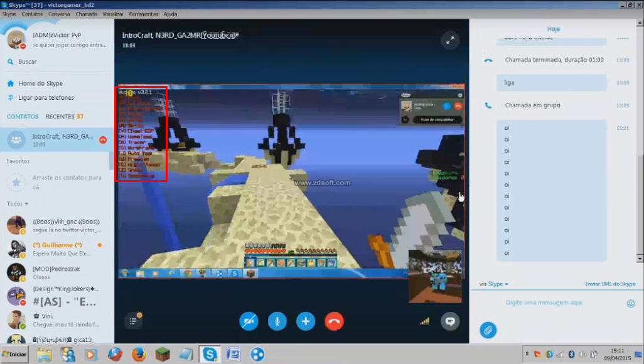Open contact Guilherme
The width and height of the screenshot is (644, 364).
click(x=56, y=249)
